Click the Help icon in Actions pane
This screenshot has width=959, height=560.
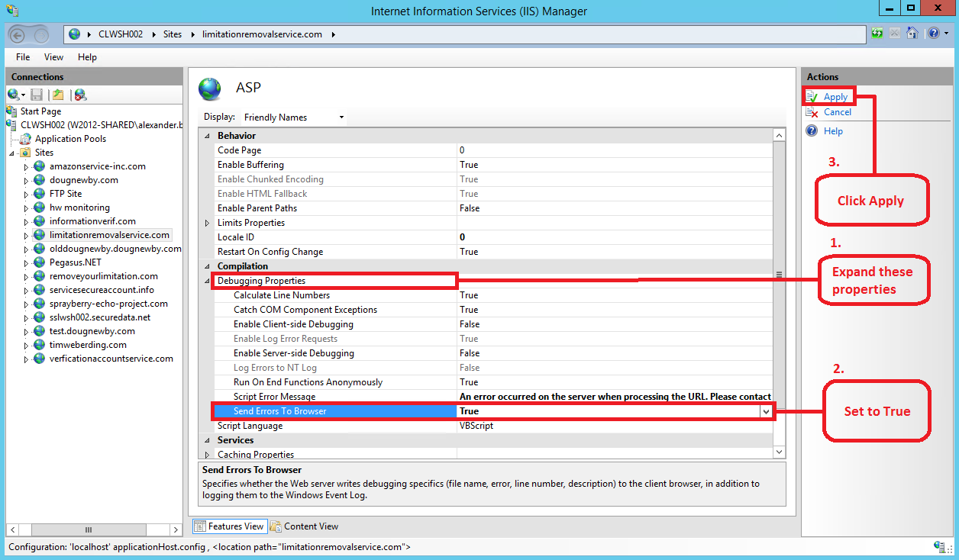[812, 131]
